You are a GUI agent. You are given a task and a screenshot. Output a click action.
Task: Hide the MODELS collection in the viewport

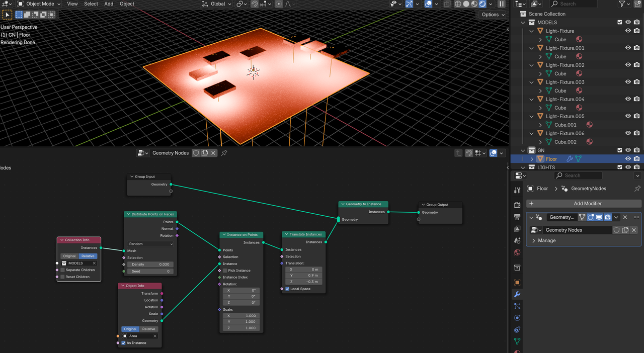627,22
